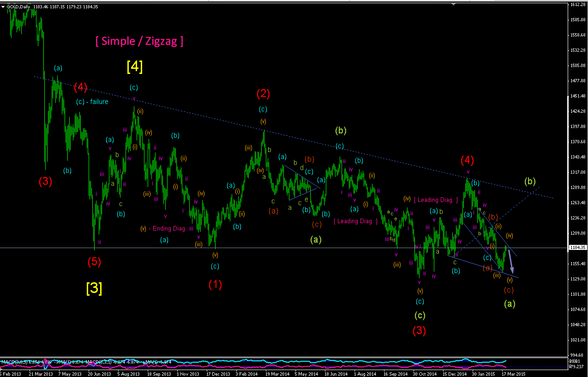Screen dimensions: 588x377
Task: Click the 18 Jun 2014 date label
Action: [336, 373]
